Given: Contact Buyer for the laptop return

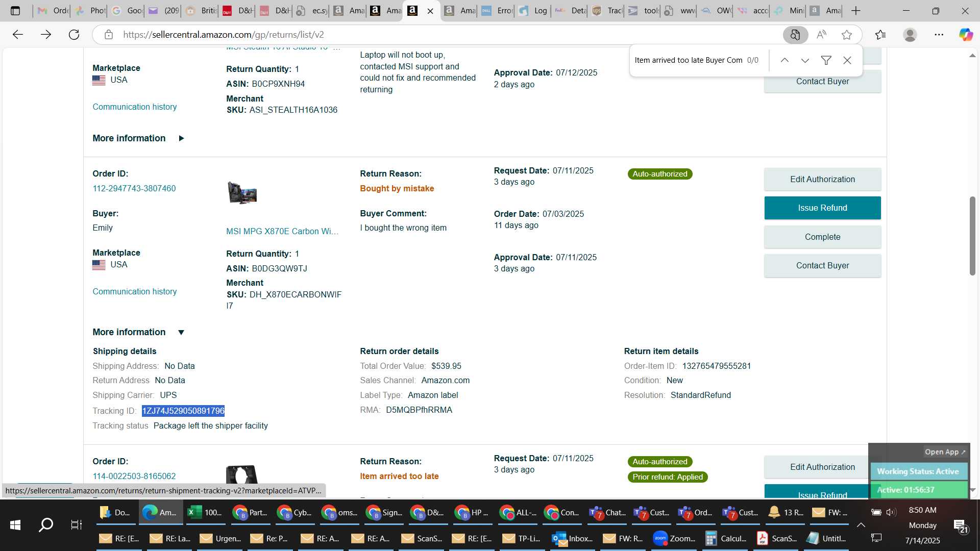Looking at the screenshot, I should point(822,81).
